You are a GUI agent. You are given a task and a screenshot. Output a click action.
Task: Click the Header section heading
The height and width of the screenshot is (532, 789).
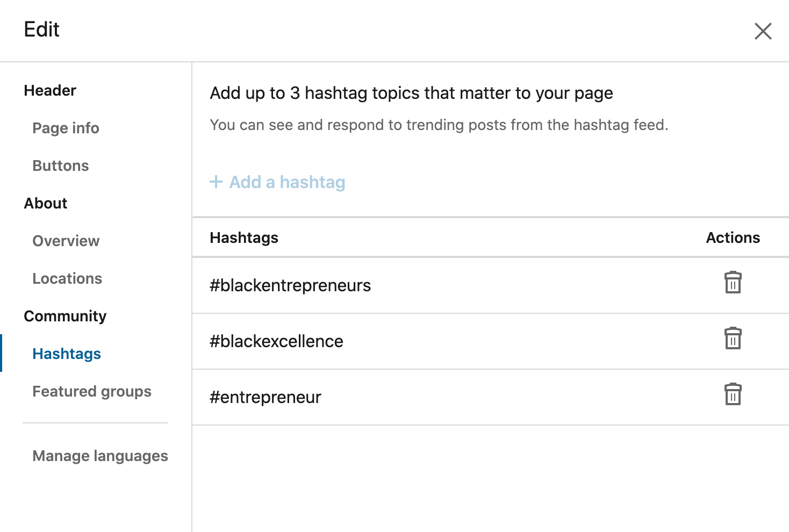[50, 90]
